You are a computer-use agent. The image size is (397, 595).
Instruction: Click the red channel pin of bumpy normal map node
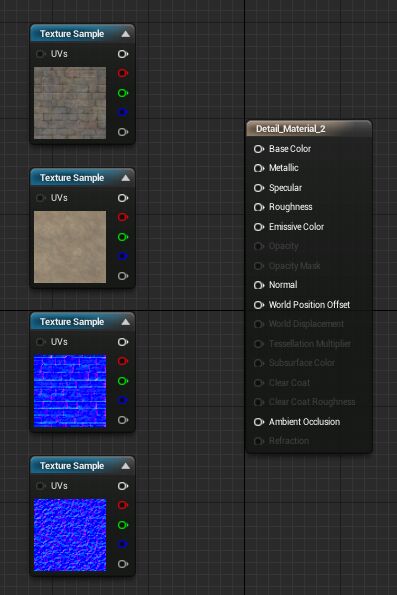click(x=123, y=505)
